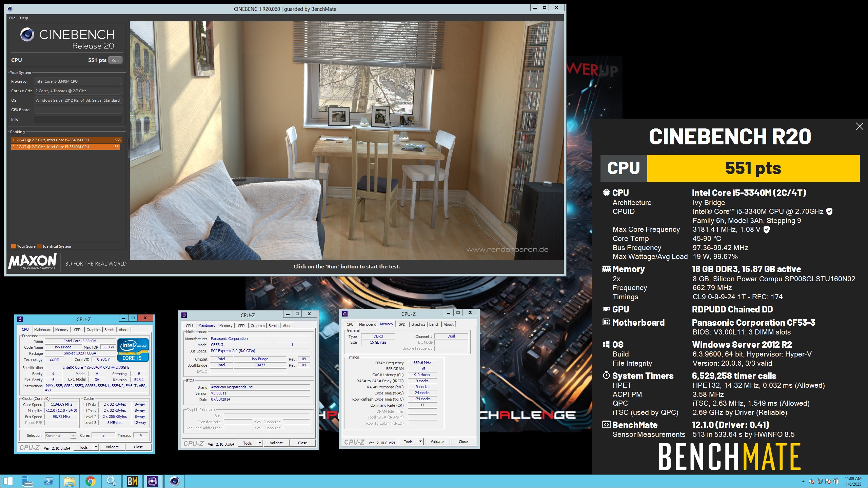
Task: Click Multiplier value x12.0 in CPU-Z
Action: coord(61,410)
